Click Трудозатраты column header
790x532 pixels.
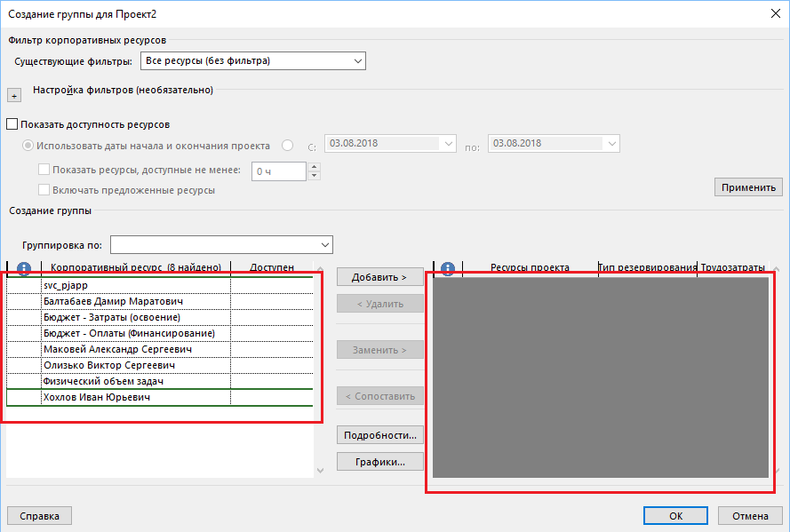733,267
